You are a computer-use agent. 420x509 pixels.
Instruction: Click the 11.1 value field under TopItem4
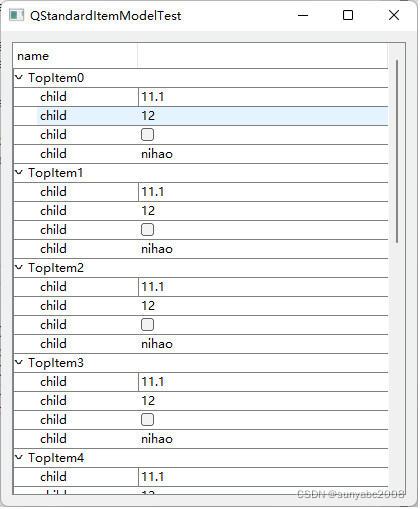click(x=263, y=477)
